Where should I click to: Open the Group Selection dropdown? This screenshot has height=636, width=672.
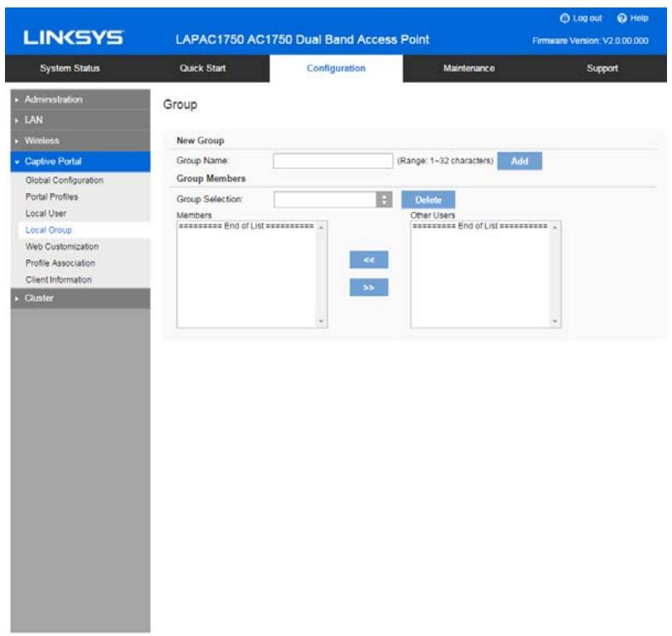(333, 200)
